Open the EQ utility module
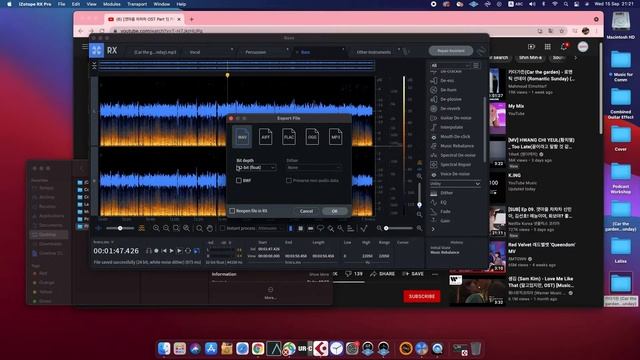 coord(443,202)
